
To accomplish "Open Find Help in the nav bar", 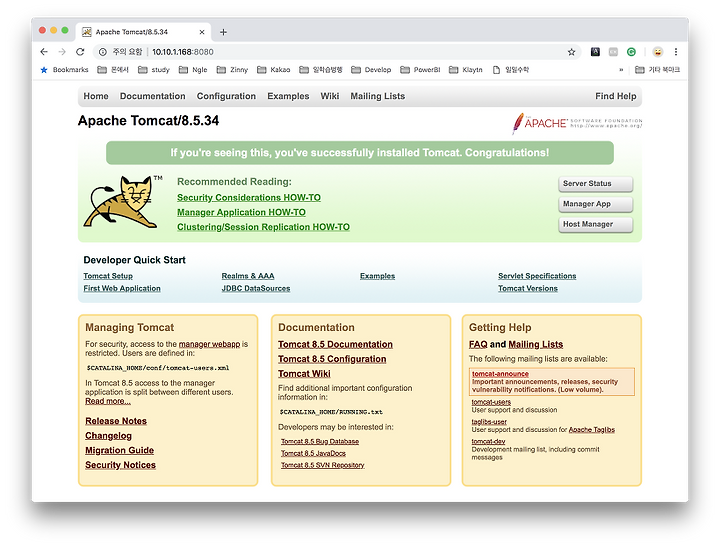I will [x=616, y=96].
